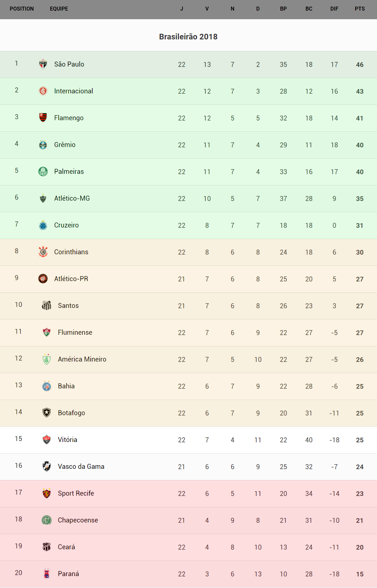Open the Atlético-MG team name link
The image size is (377, 588).
click(x=72, y=198)
